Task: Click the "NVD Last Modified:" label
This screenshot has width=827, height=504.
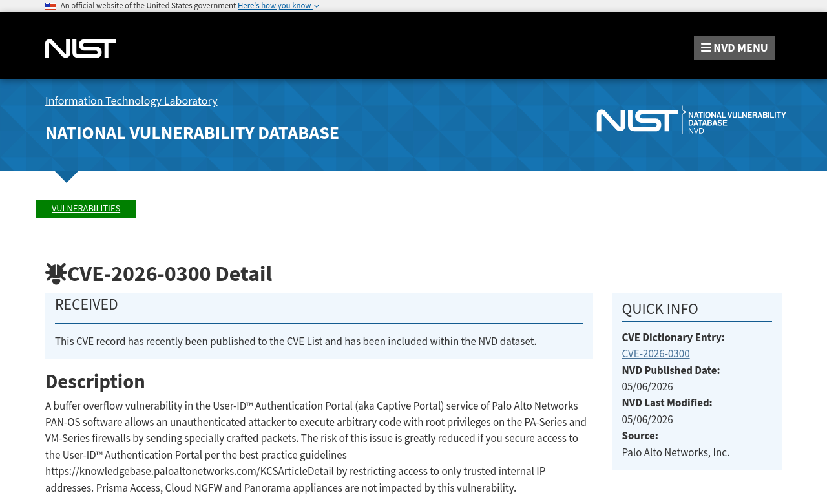Action: click(x=667, y=403)
